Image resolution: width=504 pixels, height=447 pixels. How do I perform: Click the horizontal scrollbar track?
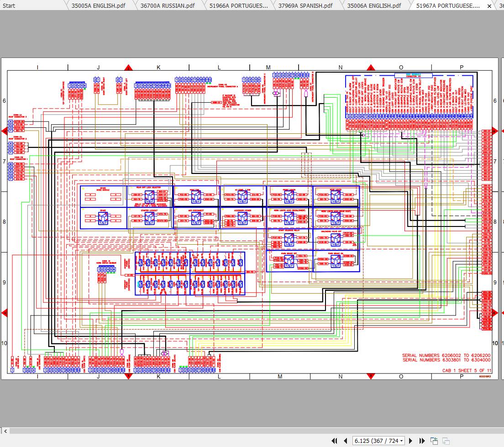click(252, 431)
